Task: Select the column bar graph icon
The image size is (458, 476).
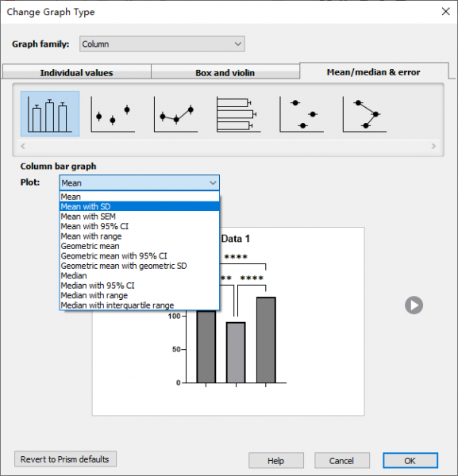Action: 50,113
